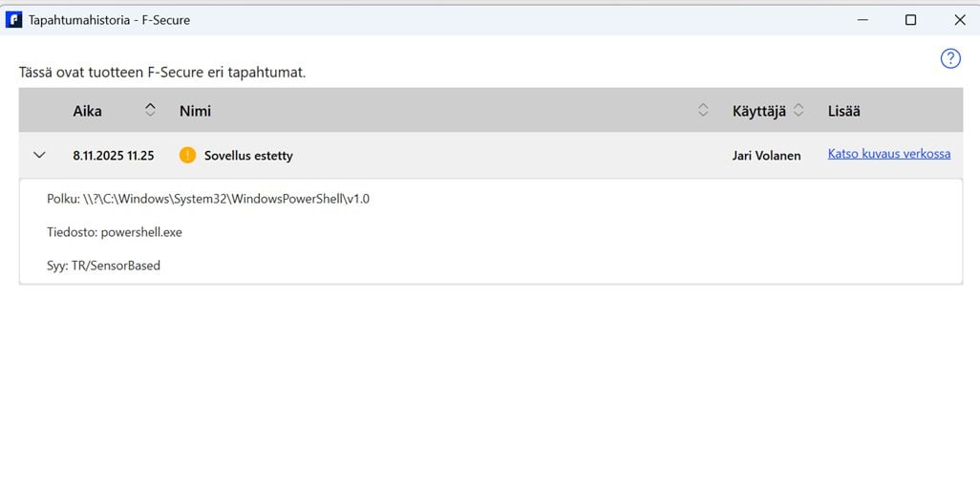Screen dimensions: 980x493
Task: Sort events by Nimi column arrows
Action: (703, 110)
